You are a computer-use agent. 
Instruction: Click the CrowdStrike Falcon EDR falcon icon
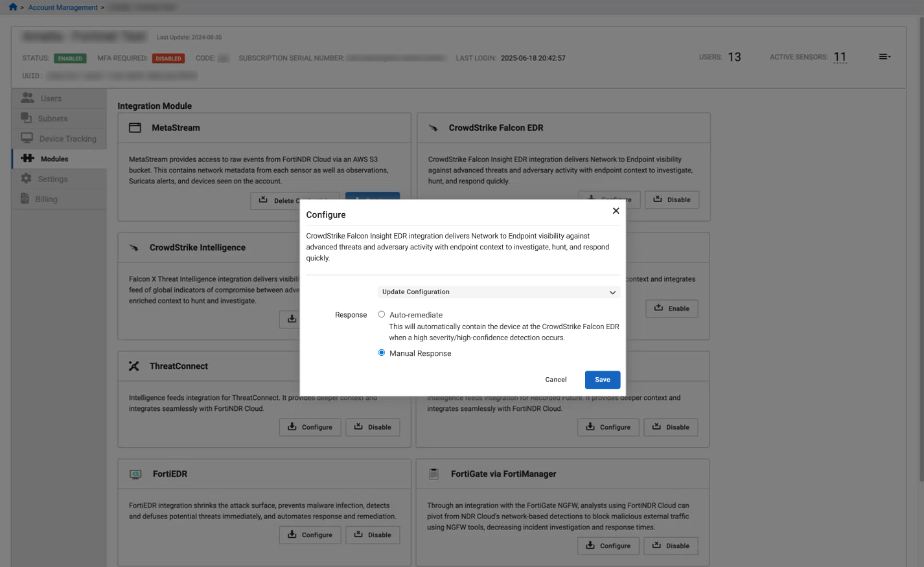(x=433, y=128)
